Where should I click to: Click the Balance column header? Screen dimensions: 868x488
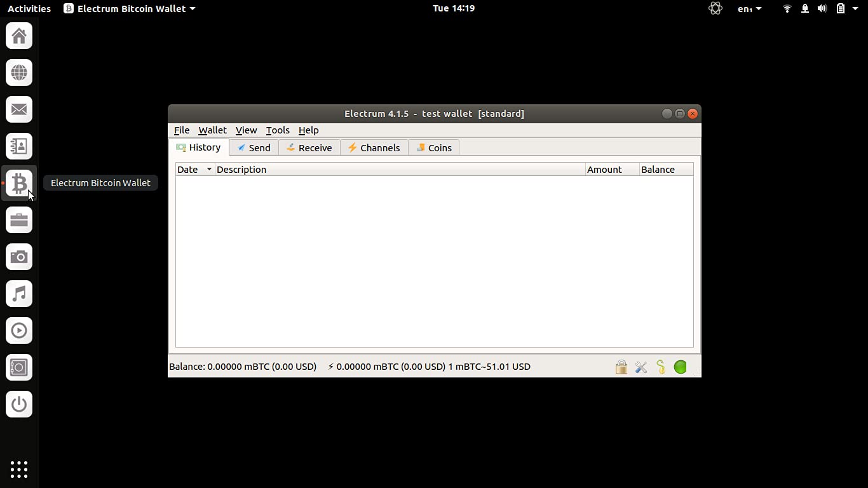(x=667, y=170)
